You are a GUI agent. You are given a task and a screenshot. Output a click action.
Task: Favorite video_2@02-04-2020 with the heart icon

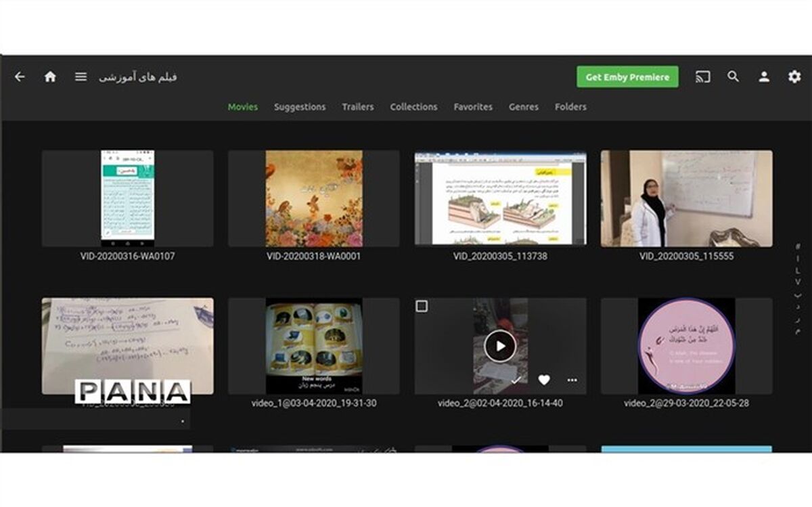point(544,380)
